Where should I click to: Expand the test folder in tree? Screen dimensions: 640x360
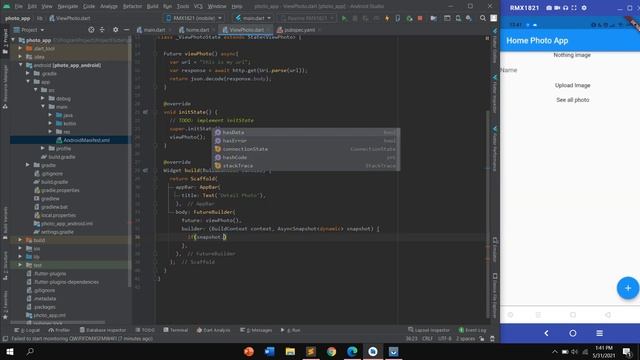pos(20,265)
